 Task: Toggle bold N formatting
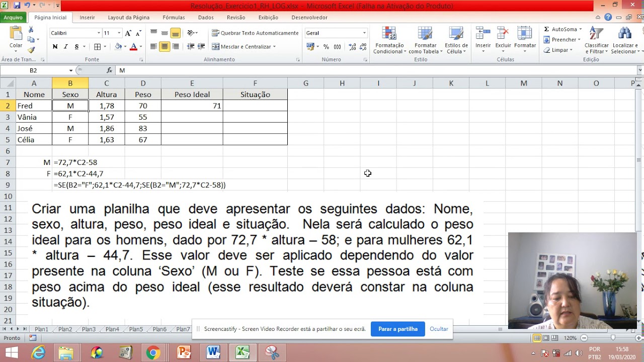55,47
